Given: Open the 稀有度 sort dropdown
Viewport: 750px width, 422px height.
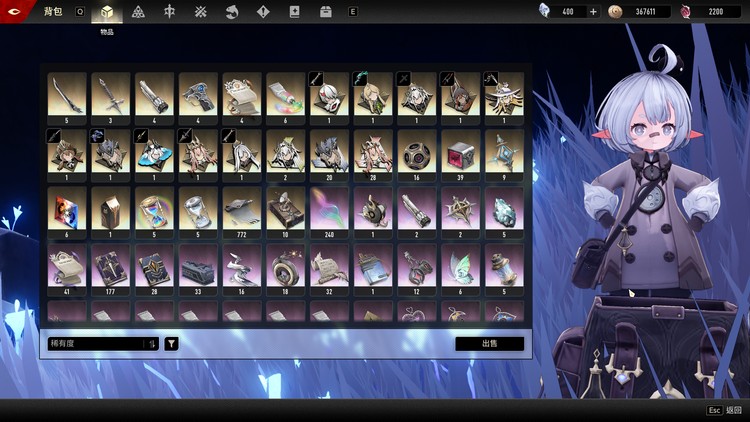Looking at the screenshot, I should (x=96, y=343).
